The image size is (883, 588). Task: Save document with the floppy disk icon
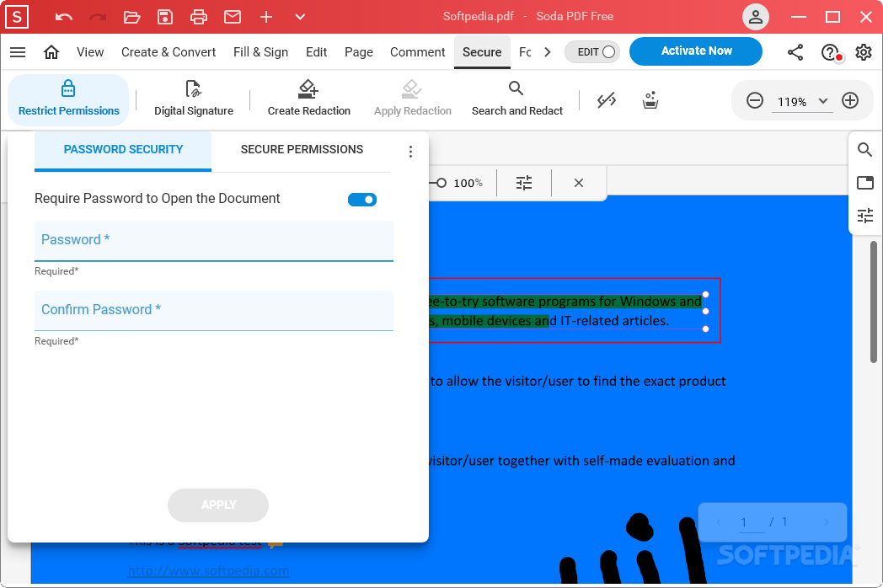(x=165, y=17)
